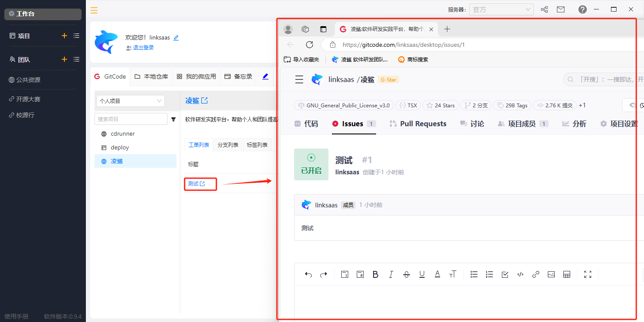Open the 代码 tab on GitCode
Image resolution: width=644 pixels, height=322 pixels.
306,124
